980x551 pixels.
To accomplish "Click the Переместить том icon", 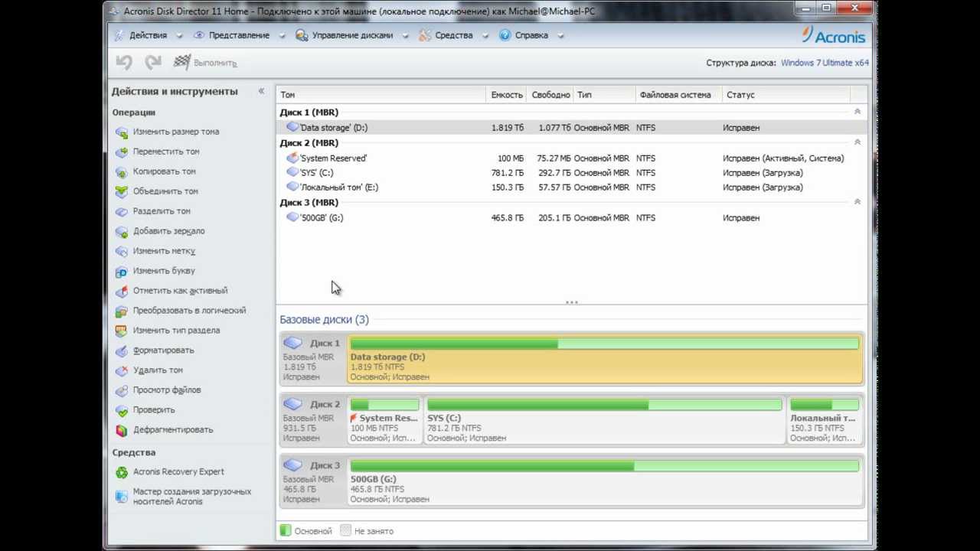I will coord(121,152).
